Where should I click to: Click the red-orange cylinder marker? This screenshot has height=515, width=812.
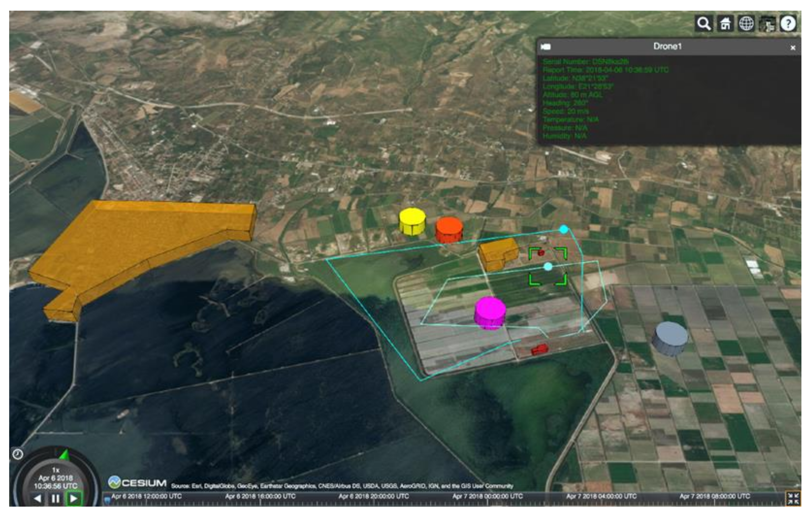click(x=449, y=229)
